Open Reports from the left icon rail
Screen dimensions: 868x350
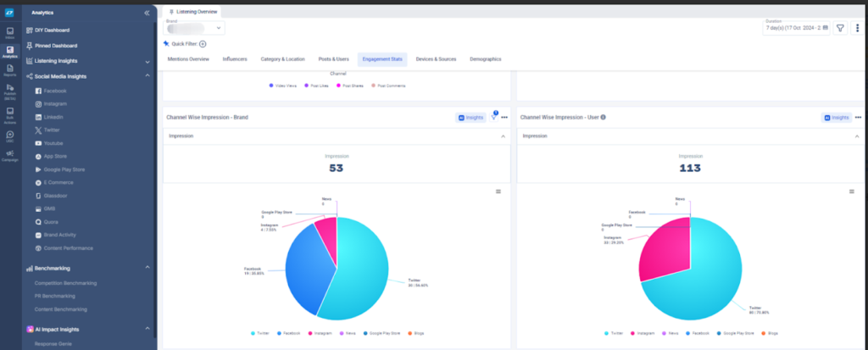point(10,69)
